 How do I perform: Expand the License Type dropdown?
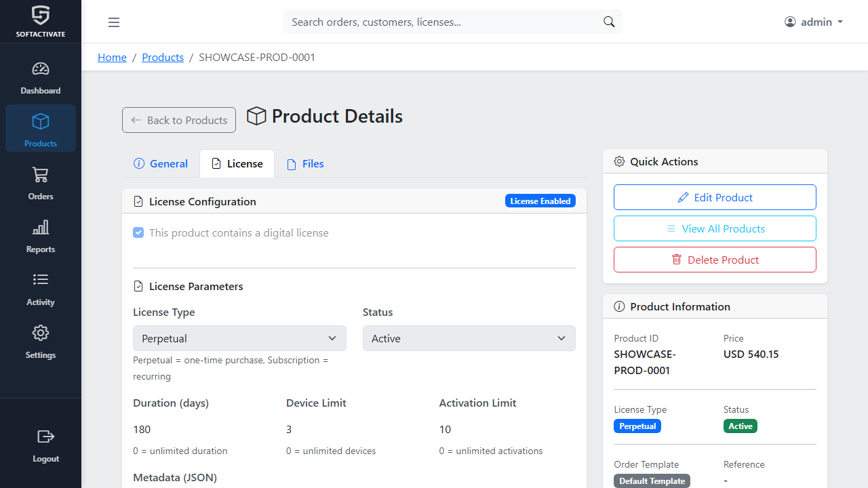pyautogui.click(x=239, y=338)
